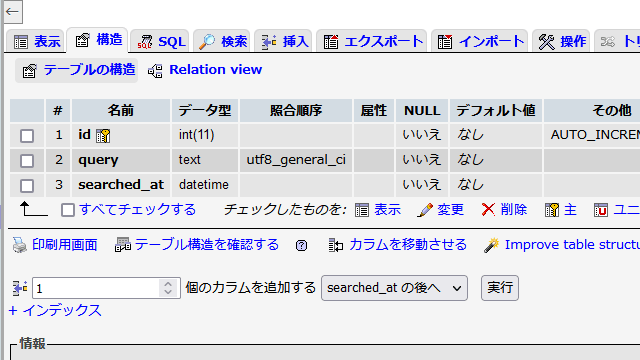This screenshot has height=360, width=640.
Task: Click the back arrow button
Action: click(12, 11)
